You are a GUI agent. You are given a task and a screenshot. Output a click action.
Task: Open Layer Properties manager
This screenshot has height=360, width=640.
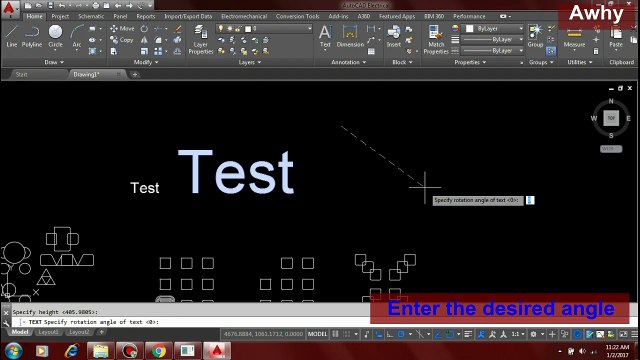200,39
